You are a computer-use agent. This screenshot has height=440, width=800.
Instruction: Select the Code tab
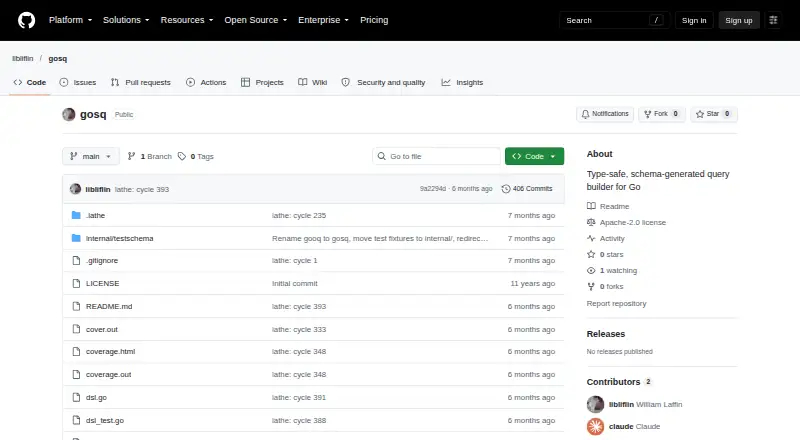point(30,82)
